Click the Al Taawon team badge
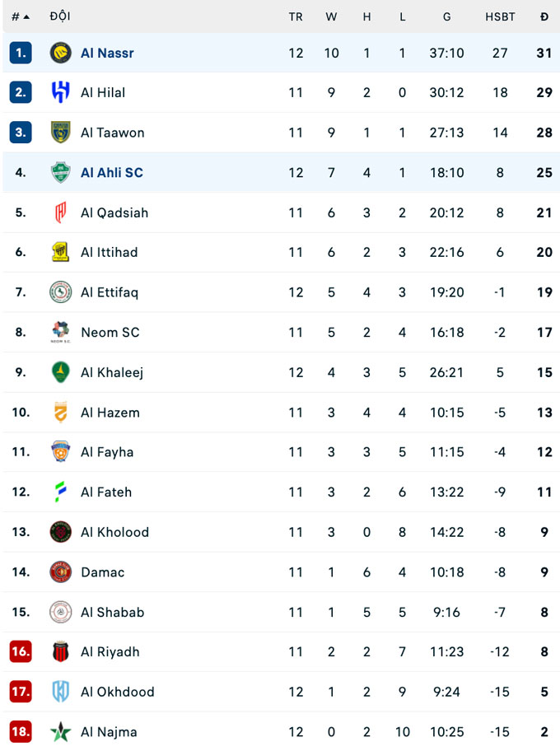This screenshot has width=560, height=751. [x=60, y=133]
